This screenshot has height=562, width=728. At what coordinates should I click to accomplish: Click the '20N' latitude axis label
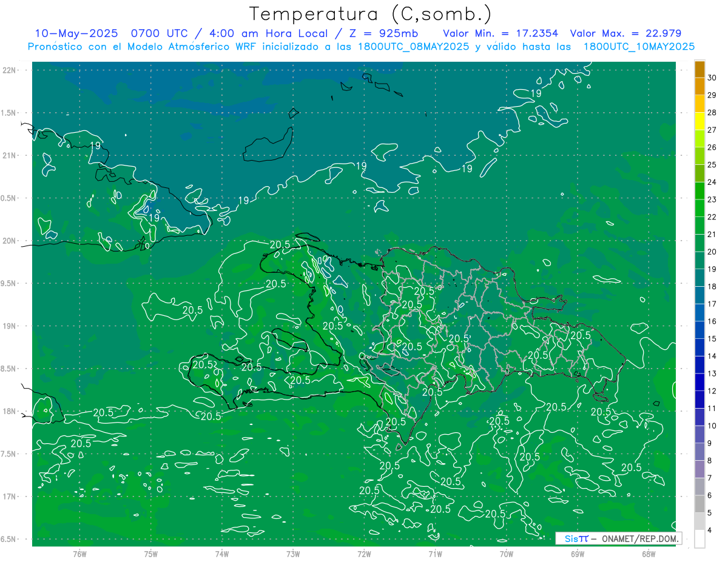pos(9,241)
